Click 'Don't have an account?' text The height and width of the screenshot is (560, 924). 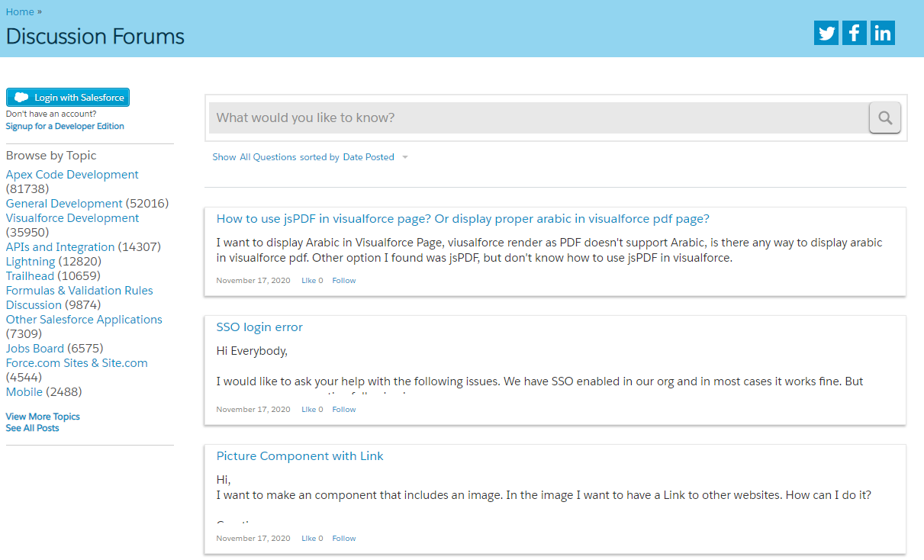click(x=51, y=114)
